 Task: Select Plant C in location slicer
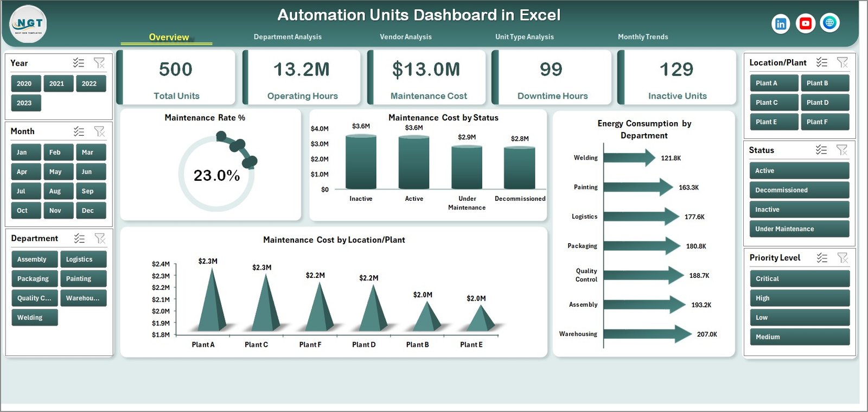[773, 103]
